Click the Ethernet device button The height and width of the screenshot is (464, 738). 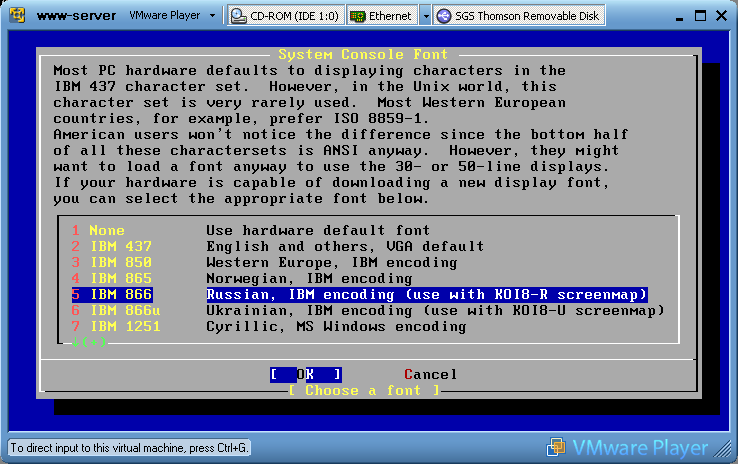tap(382, 16)
